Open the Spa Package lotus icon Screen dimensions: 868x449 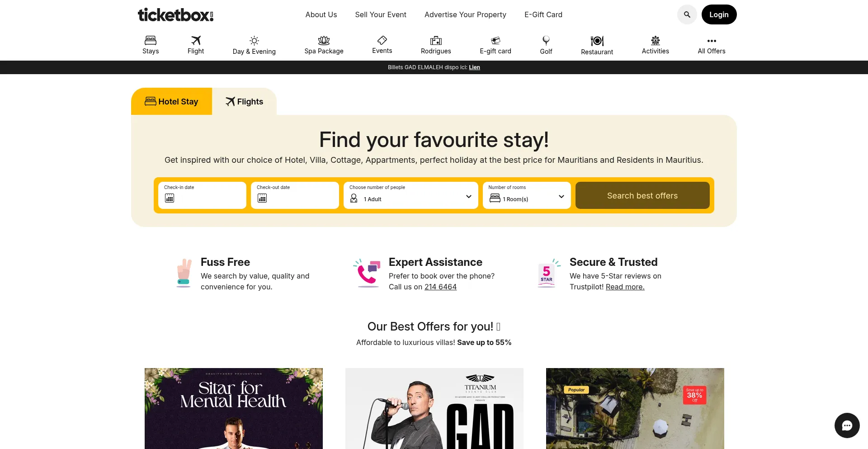[x=324, y=40]
